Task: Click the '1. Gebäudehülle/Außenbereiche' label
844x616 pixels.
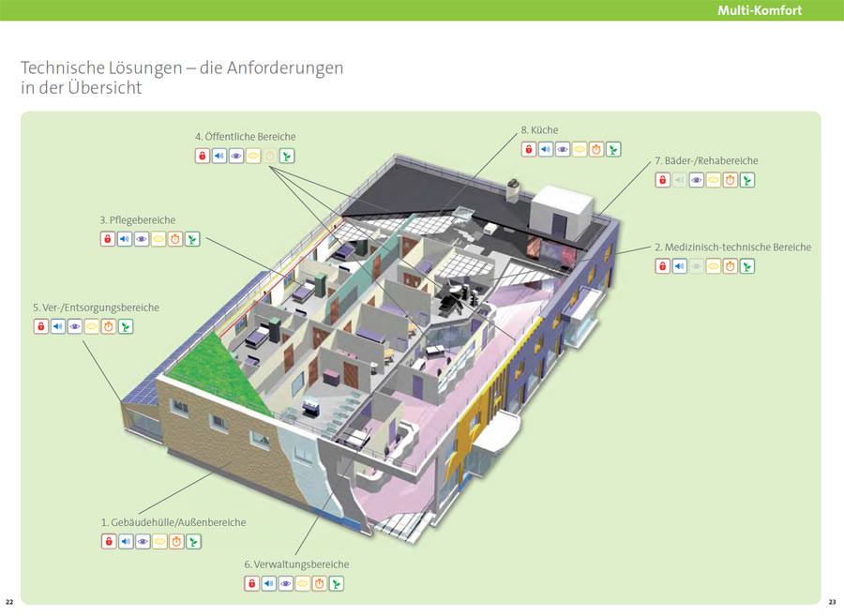Action: click(x=173, y=522)
